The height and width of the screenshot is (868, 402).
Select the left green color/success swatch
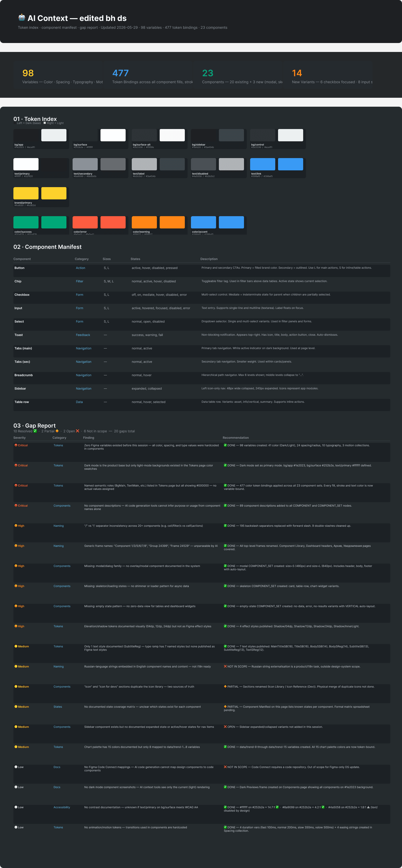[26, 222]
